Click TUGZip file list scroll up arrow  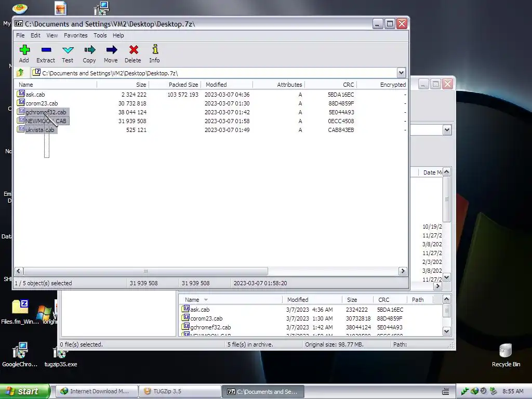pos(446,299)
